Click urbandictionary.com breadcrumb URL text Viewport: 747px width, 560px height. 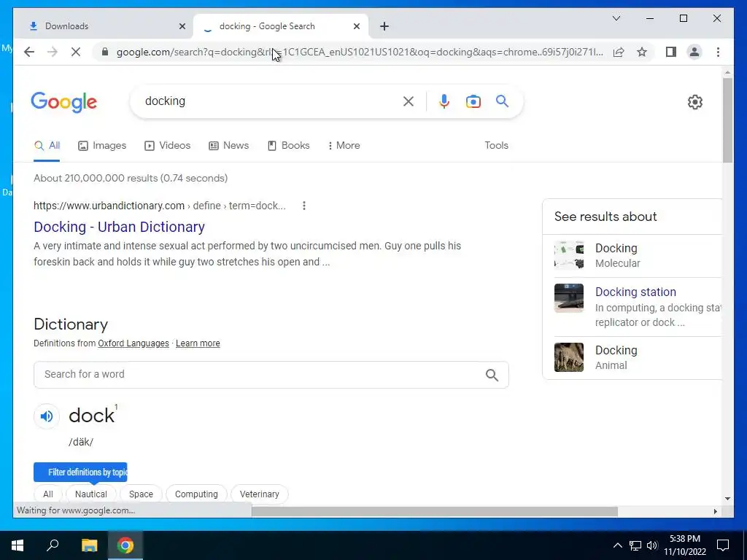pyautogui.click(x=160, y=206)
